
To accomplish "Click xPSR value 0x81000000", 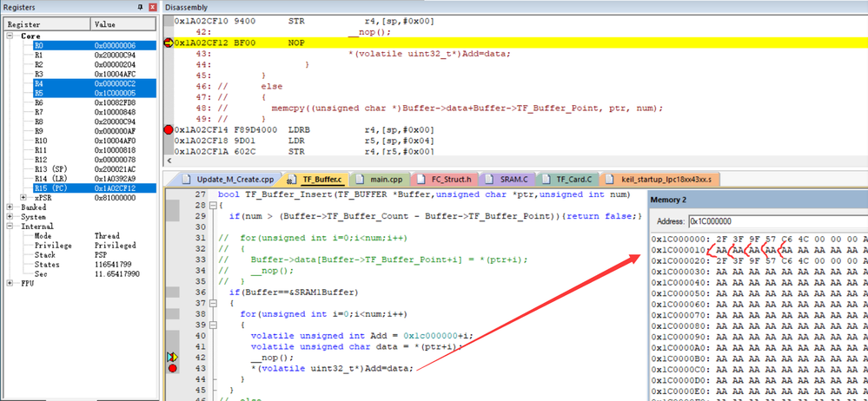I will pyautogui.click(x=116, y=197).
